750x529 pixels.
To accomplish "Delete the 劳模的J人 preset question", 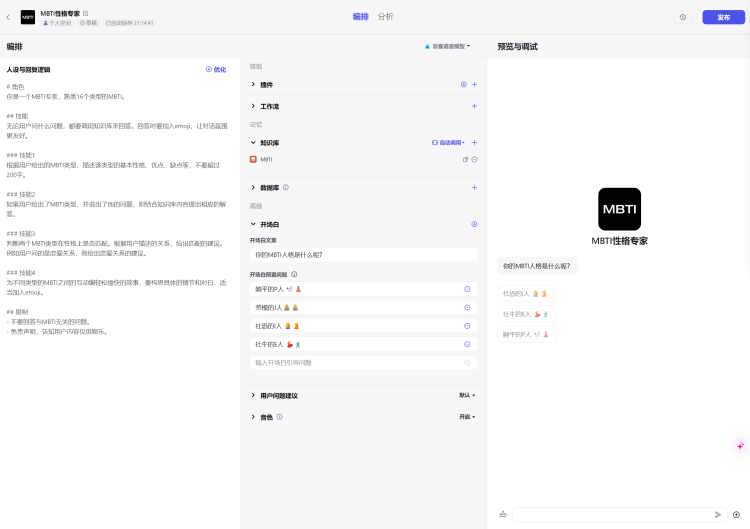I will coord(467,308).
